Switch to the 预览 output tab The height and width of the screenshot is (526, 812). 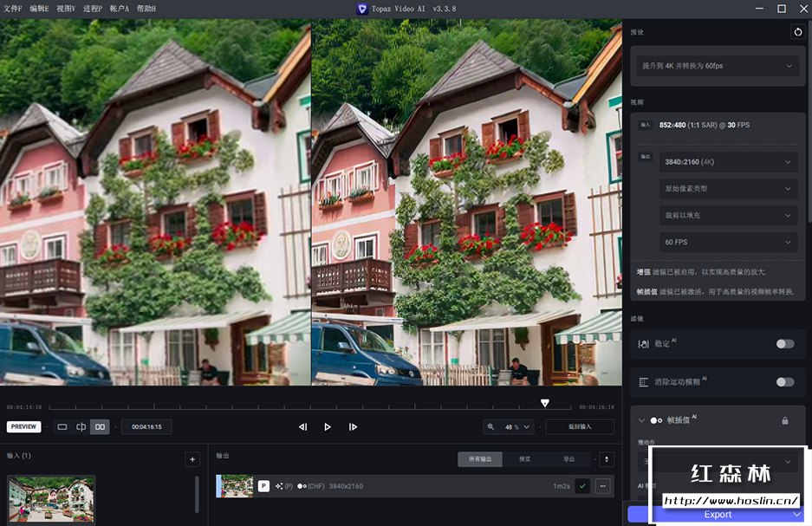coord(524,459)
